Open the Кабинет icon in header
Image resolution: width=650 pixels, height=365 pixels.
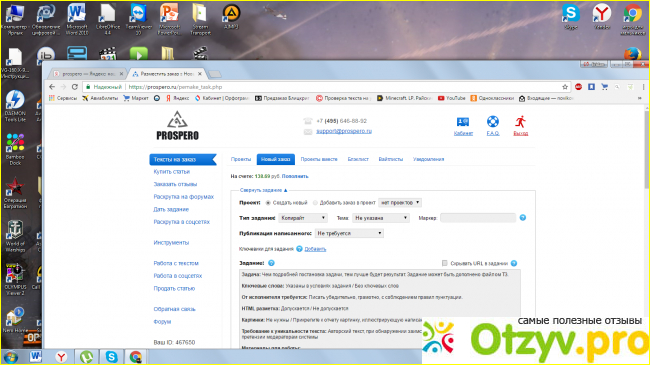point(463,122)
